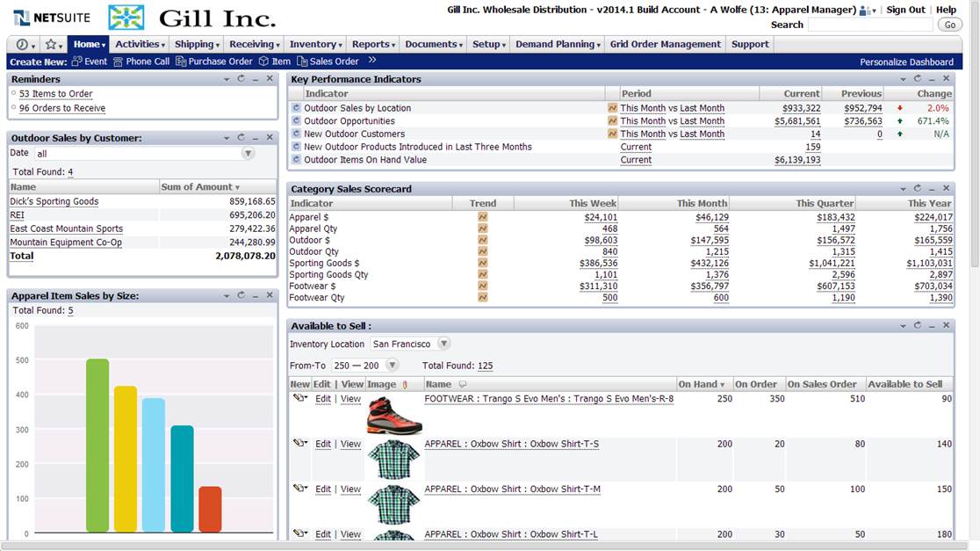Click the Sign Out link

[x=905, y=10]
